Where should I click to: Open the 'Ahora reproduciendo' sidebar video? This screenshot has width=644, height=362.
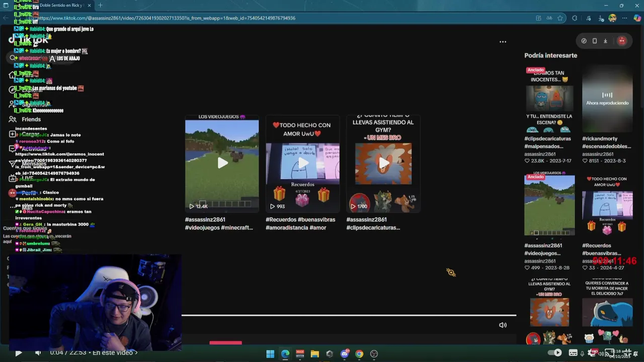[607, 99]
